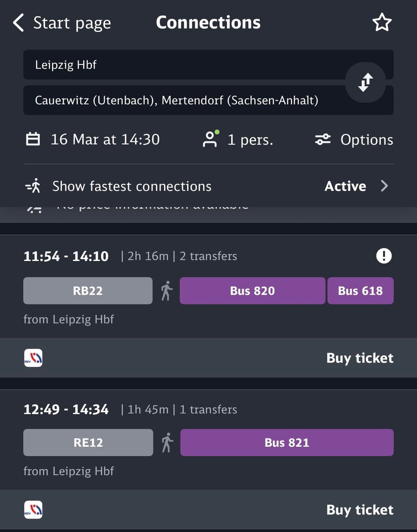
Task: Change the 16 Mar at 14:30 time
Action: tap(105, 139)
